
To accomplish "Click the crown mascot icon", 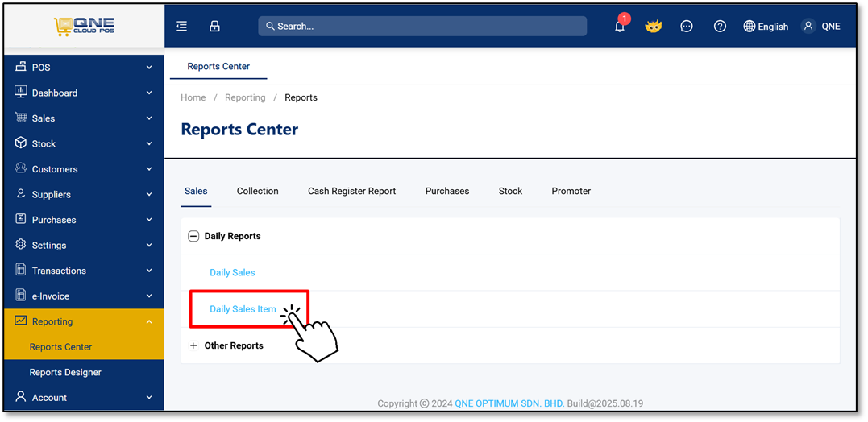I will pyautogui.click(x=654, y=26).
